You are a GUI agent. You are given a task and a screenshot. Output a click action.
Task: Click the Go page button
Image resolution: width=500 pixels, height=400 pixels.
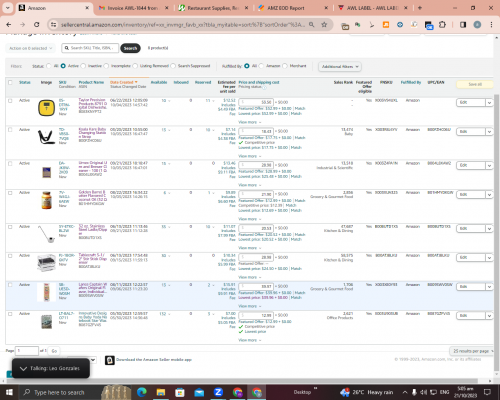pyautogui.click(x=54, y=351)
